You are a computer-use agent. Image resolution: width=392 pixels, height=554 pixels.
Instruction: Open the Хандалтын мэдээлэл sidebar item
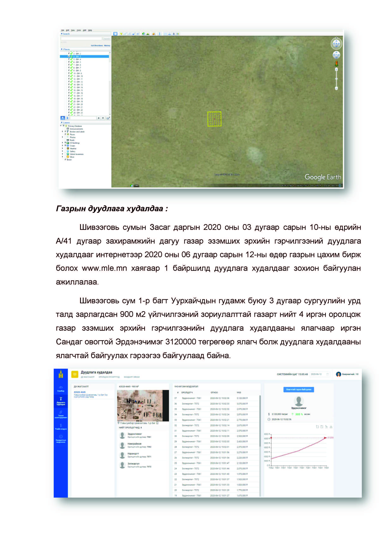[61, 439]
